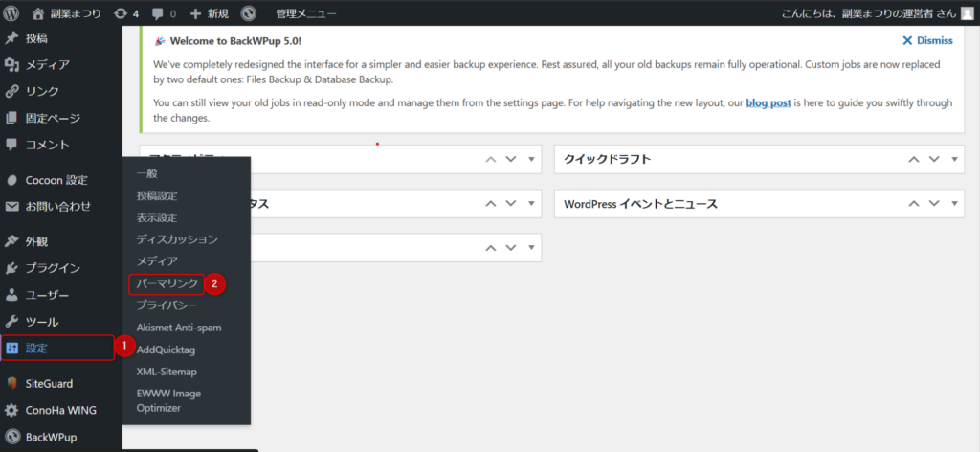Click the comment bubble icon in sidebar
The width and height of the screenshot is (980, 452).
(11, 145)
